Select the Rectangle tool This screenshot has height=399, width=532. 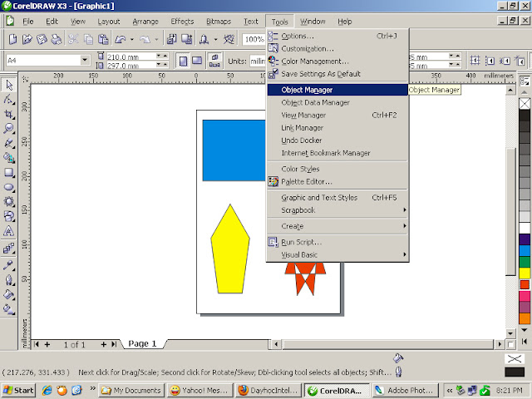tap(8, 172)
